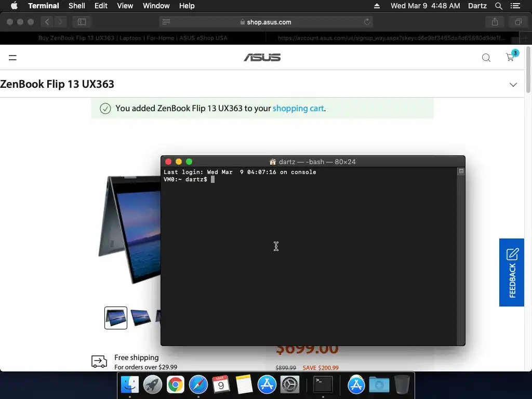Click the date and time in menu bar
532x399 pixels.
[x=425, y=6]
